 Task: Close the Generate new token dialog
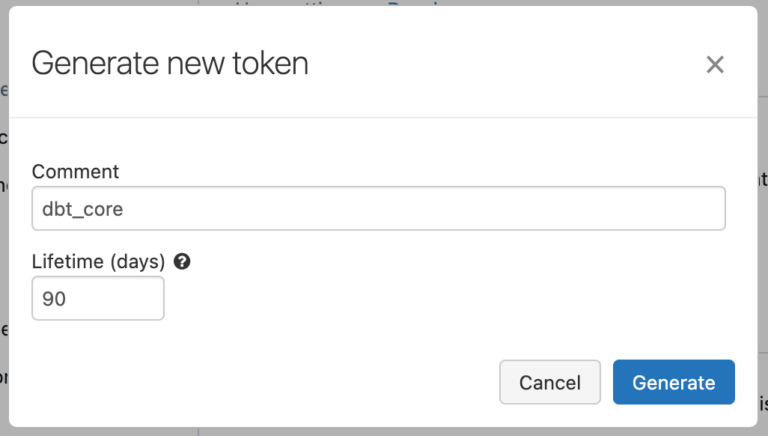[x=714, y=65]
